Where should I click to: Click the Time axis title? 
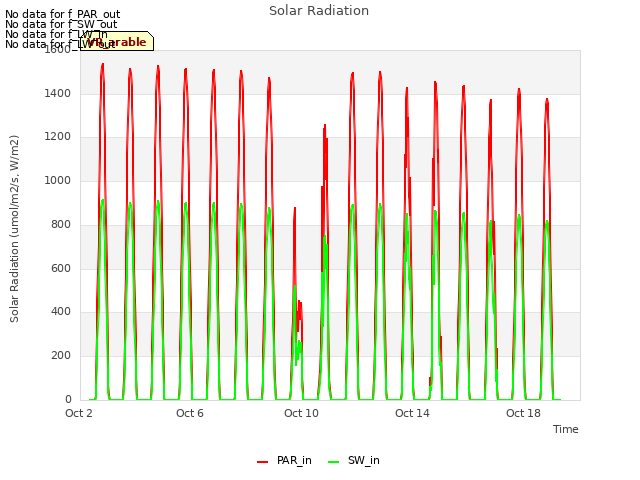[x=566, y=429]
